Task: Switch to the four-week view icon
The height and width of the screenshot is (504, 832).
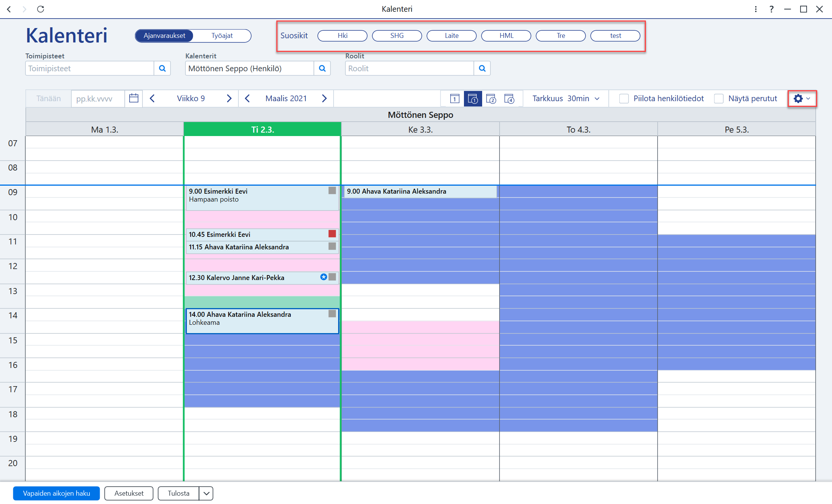Action: (x=509, y=99)
